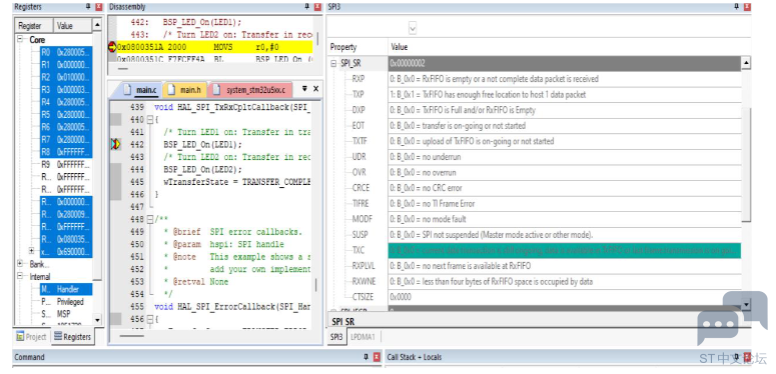Open the dropdown at top of SPI3 panel
This screenshot has width=776, height=374.
tap(412, 29)
